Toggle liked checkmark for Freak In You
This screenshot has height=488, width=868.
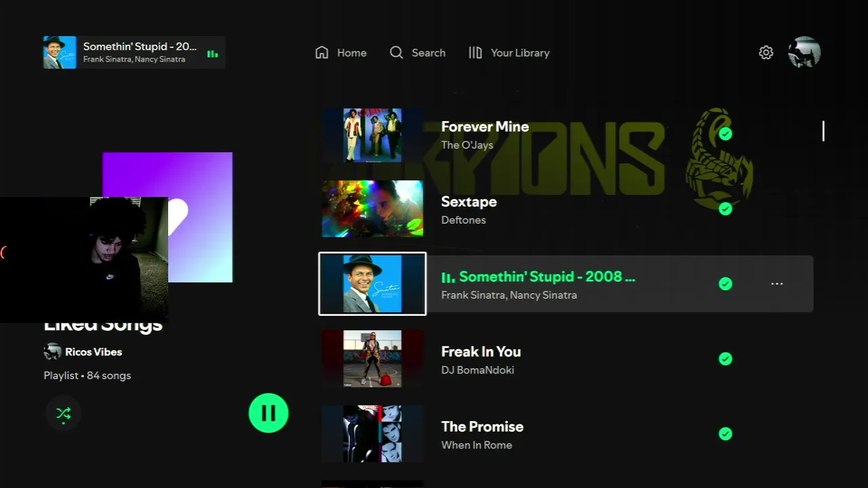tap(726, 359)
